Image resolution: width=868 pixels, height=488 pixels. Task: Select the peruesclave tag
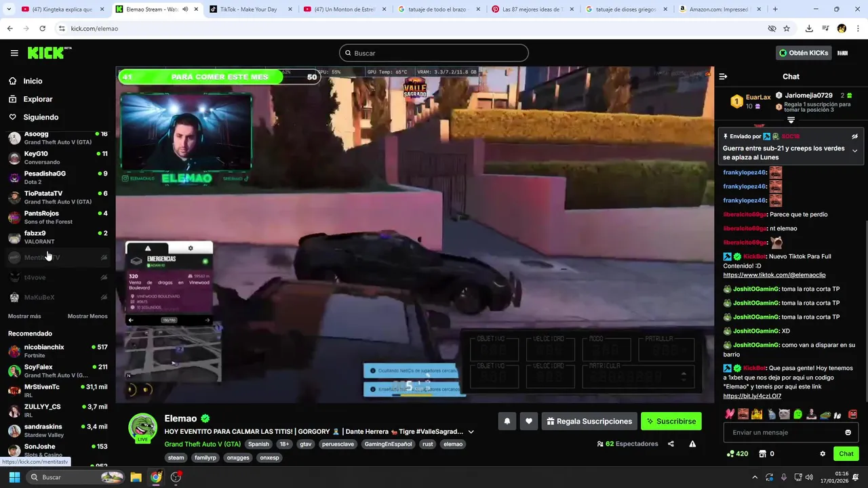(337, 444)
